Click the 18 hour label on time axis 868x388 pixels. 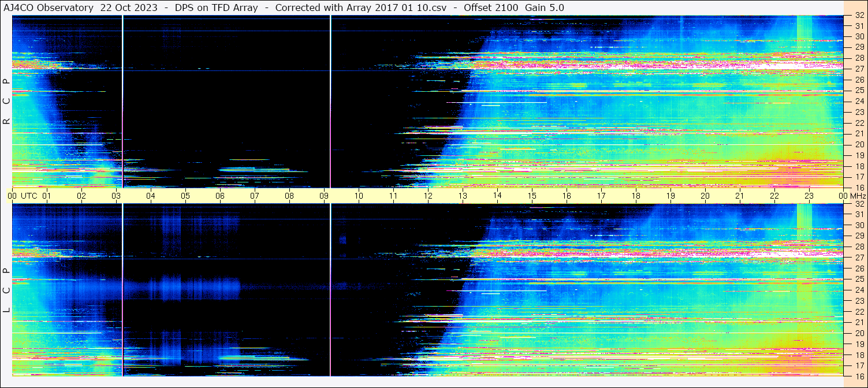636,196
